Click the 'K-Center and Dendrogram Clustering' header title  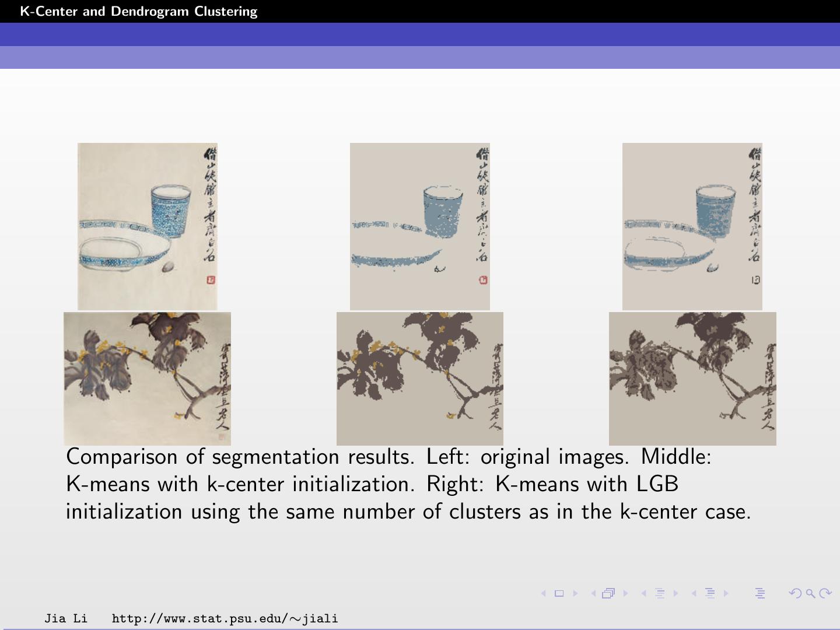[x=139, y=12]
